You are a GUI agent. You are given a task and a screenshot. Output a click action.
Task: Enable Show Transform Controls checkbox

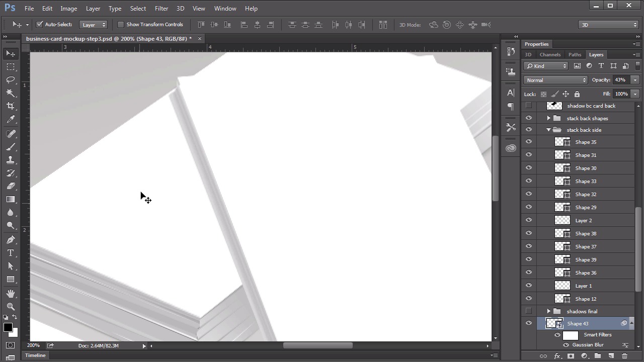pyautogui.click(x=121, y=24)
